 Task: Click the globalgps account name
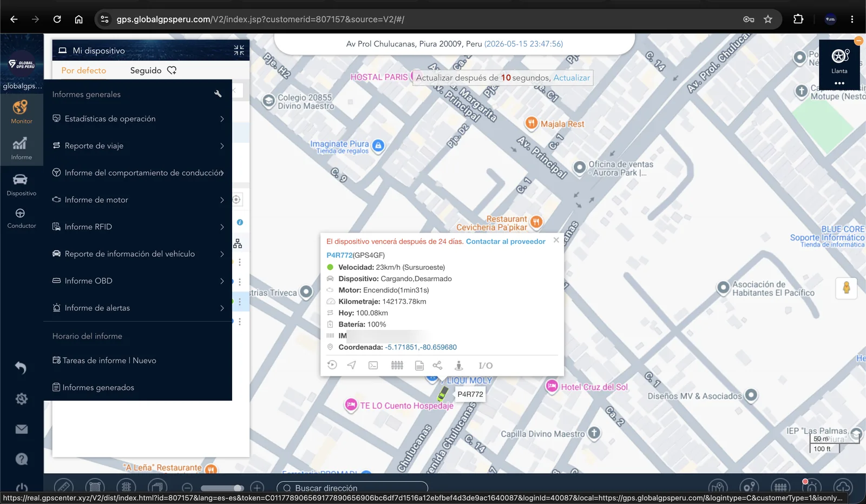tap(22, 86)
